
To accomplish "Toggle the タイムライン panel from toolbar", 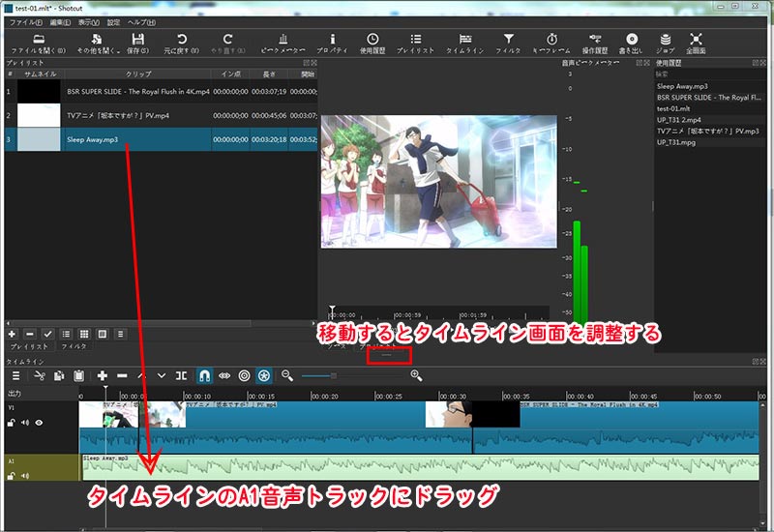I will pos(465,44).
